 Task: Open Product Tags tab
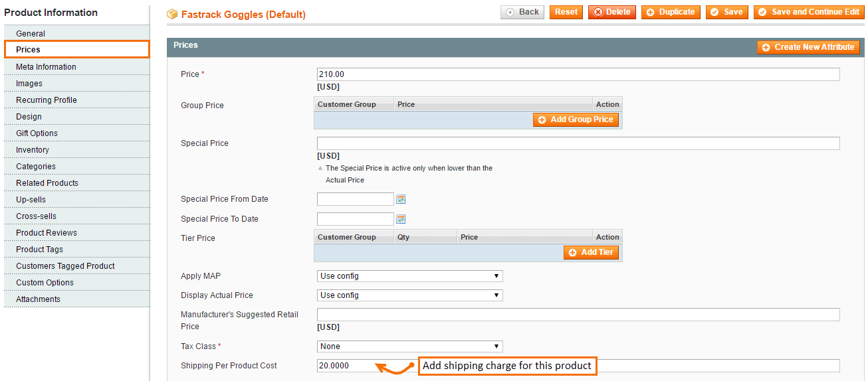pos(76,249)
